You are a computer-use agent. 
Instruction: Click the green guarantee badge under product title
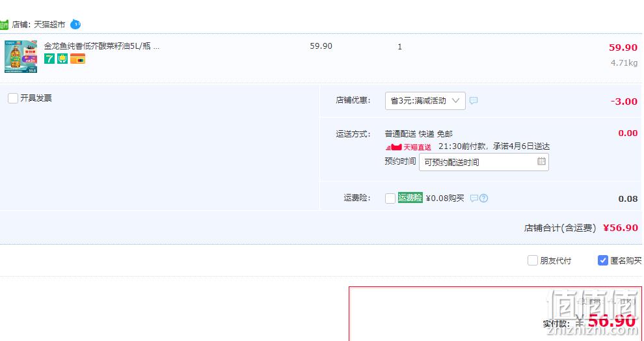point(62,59)
